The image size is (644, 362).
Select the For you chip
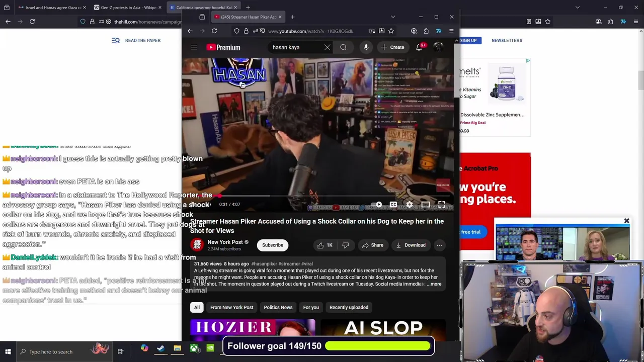(x=311, y=307)
